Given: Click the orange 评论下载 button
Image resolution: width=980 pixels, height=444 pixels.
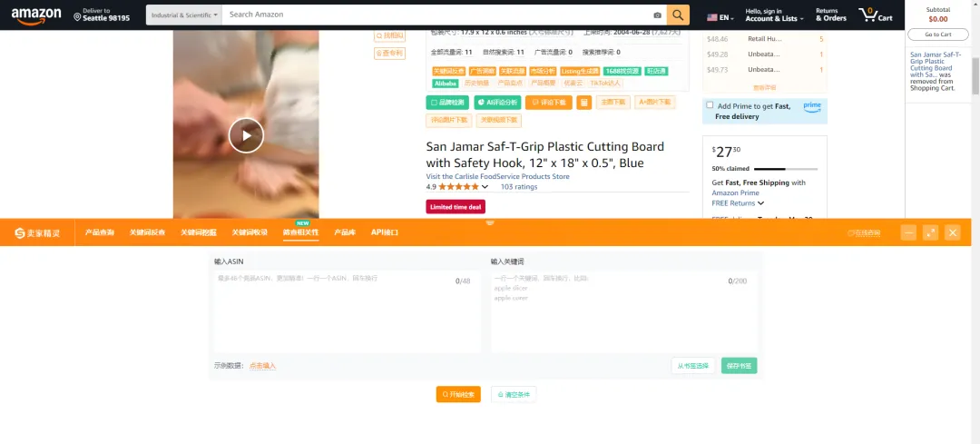Looking at the screenshot, I should [549, 103].
